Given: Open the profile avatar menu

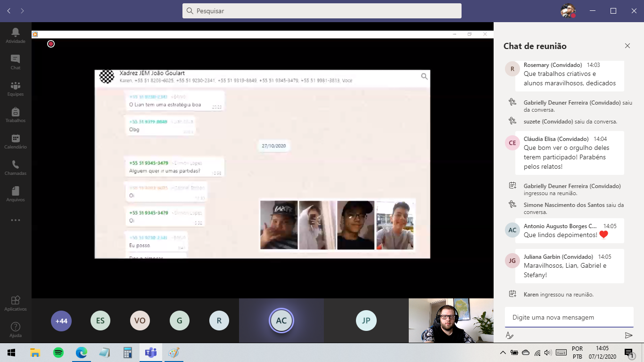Looking at the screenshot, I should click(568, 11).
